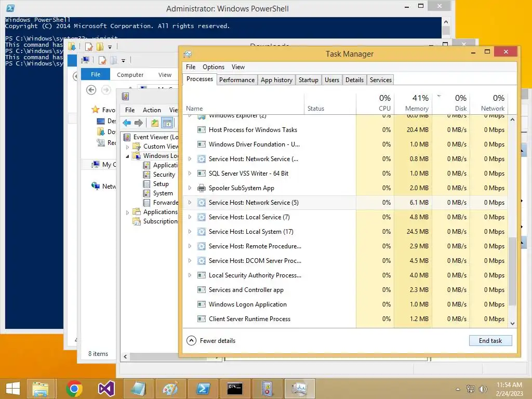The height and width of the screenshot is (399, 532).
Task: Click Event Viewer horizontal scroll left arrow
Action: 126,356
